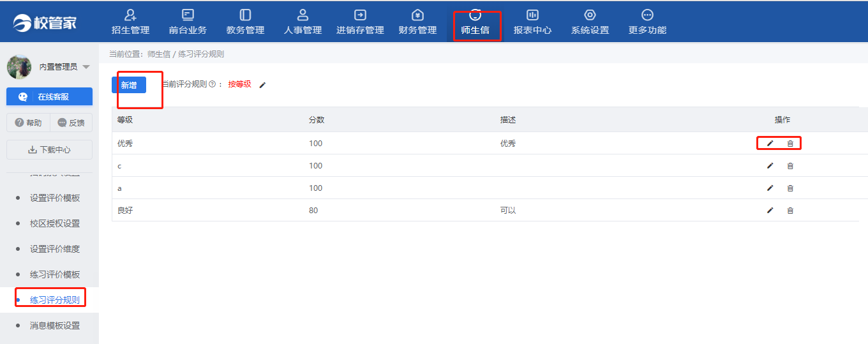Expand the 内置管理员 account dropdown arrow
The height and width of the screenshot is (344, 868).
[x=86, y=67]
